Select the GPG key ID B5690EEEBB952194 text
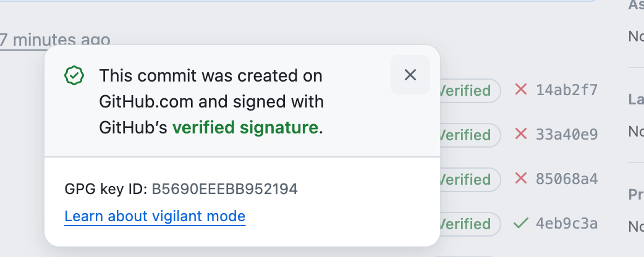Image resolution: width=644 pixels, height=257 pixels. point(225,189)
